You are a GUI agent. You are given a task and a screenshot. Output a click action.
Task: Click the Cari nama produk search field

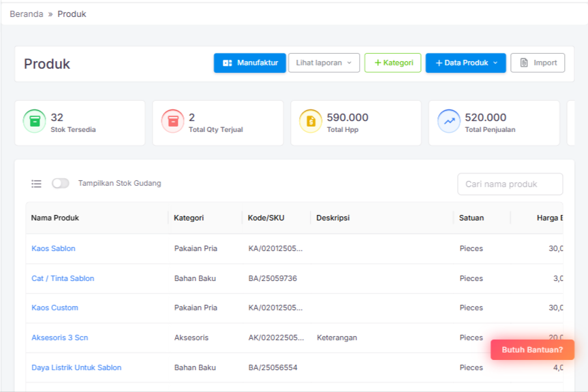click(510, 184)
